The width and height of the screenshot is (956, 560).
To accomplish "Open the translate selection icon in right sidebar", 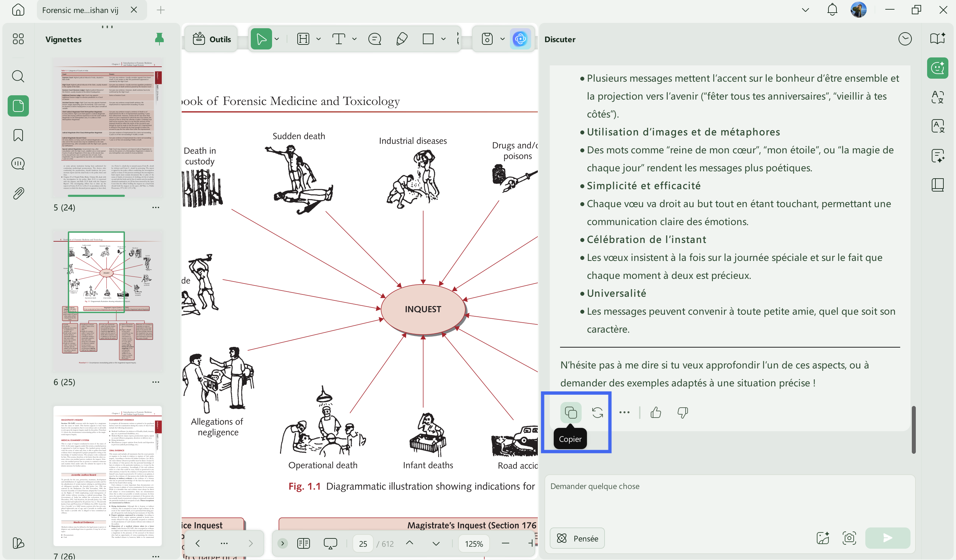I will pyautogui.click(x=937, y=97).
